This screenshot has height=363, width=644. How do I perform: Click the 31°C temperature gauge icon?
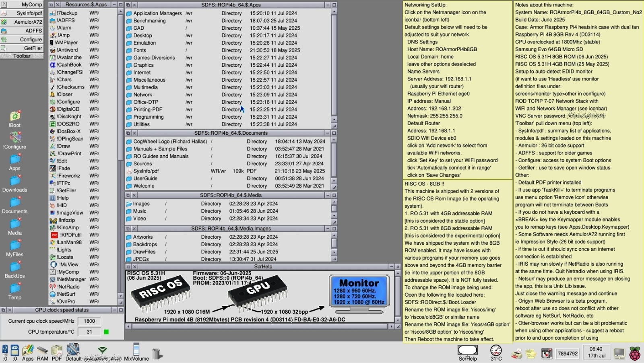(x=496, y=353)
